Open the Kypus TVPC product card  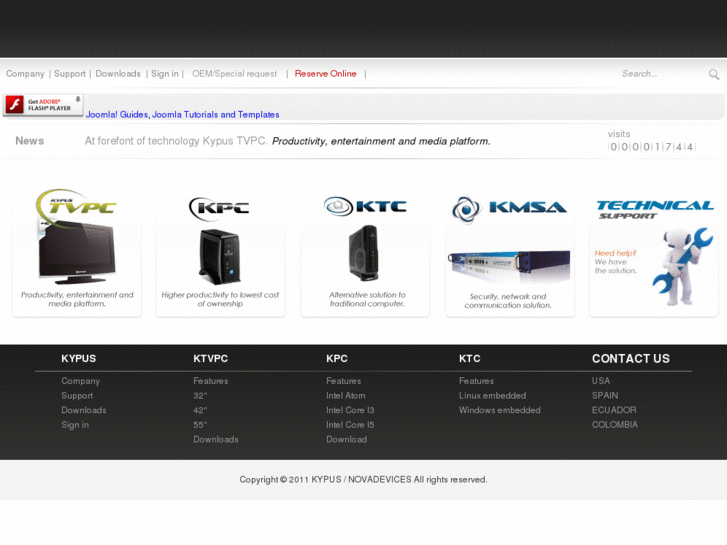[77, 252]
